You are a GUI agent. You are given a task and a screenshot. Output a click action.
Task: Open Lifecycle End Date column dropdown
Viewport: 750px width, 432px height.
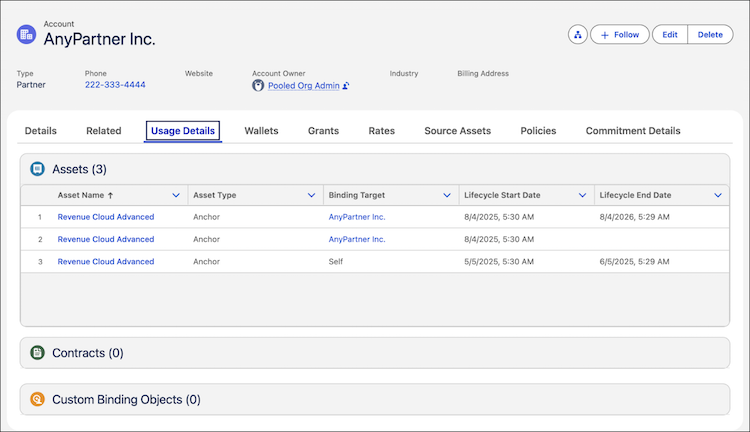click(x=718, y=195)
